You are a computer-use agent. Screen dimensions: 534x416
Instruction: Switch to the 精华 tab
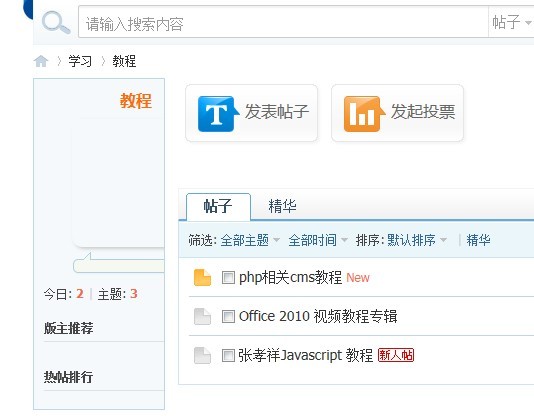pyautogui.click(x=282, y=206)
